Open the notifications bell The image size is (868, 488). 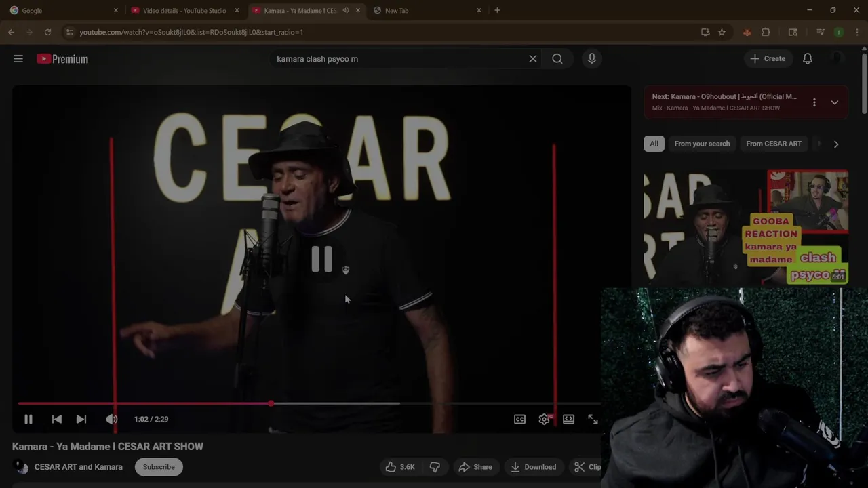pos(808,59)
